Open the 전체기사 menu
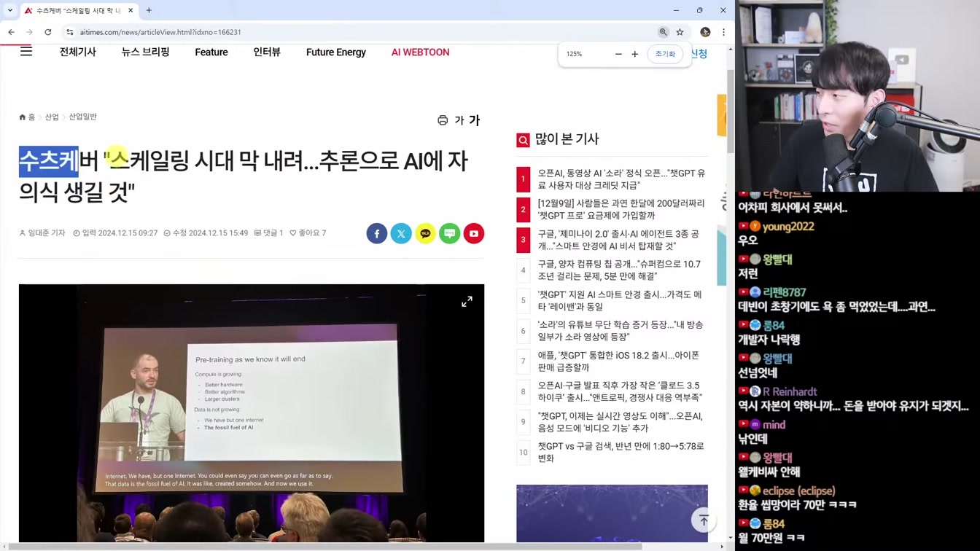Screen dimensions: 980x551 pyautogui.click(x=78, y=52)
